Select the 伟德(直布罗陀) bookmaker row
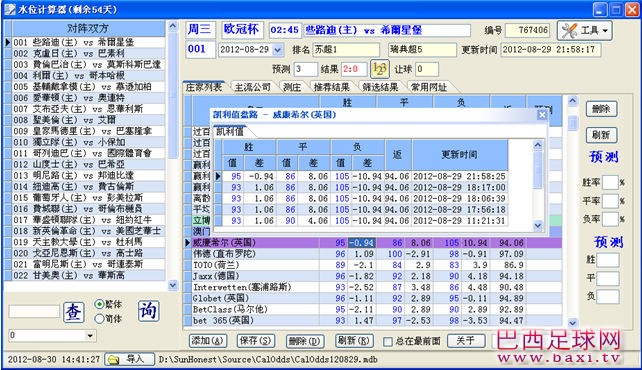The image size is (642, 370). click(x=377, y=254)
